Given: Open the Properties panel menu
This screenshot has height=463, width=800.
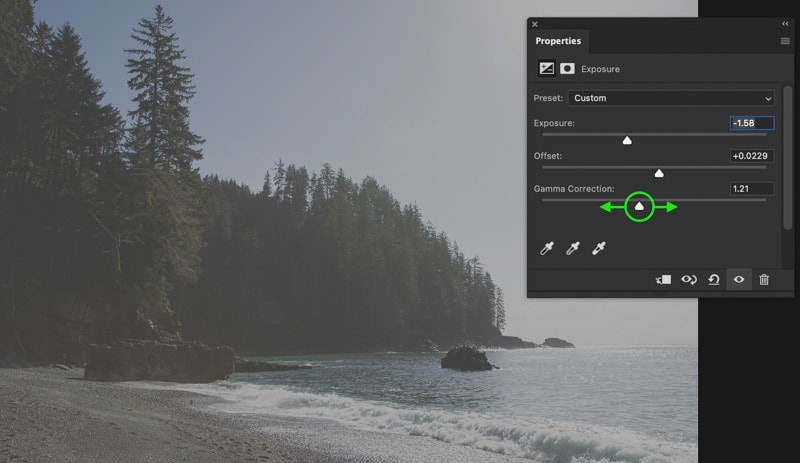Looking at the screenshot, I should pyautogui.click(x=785, y=41).
